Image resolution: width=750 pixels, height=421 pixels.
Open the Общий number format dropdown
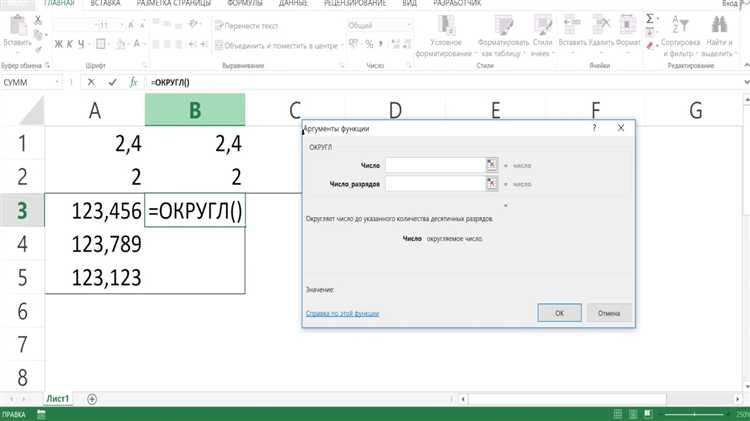(x=409, y=25)
